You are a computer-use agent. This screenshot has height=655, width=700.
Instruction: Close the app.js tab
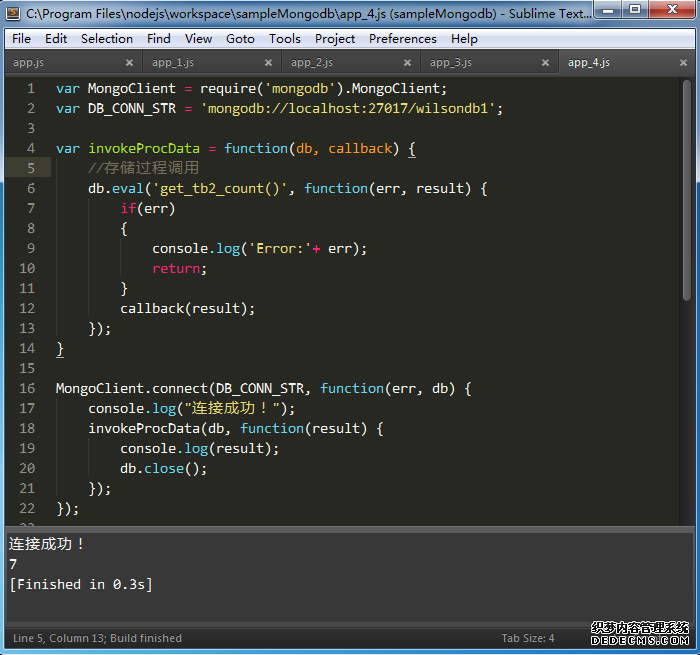pyautogui.click(x=128, y=63)
